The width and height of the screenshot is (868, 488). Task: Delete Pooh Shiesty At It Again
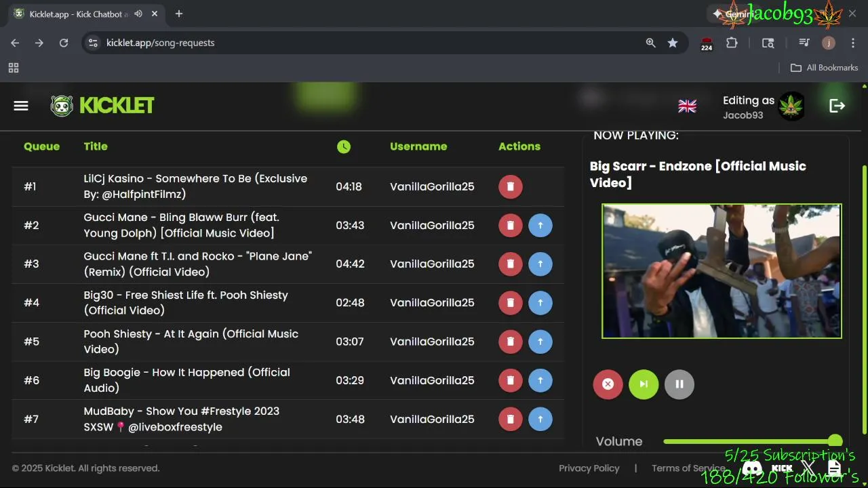pos(511,342)
